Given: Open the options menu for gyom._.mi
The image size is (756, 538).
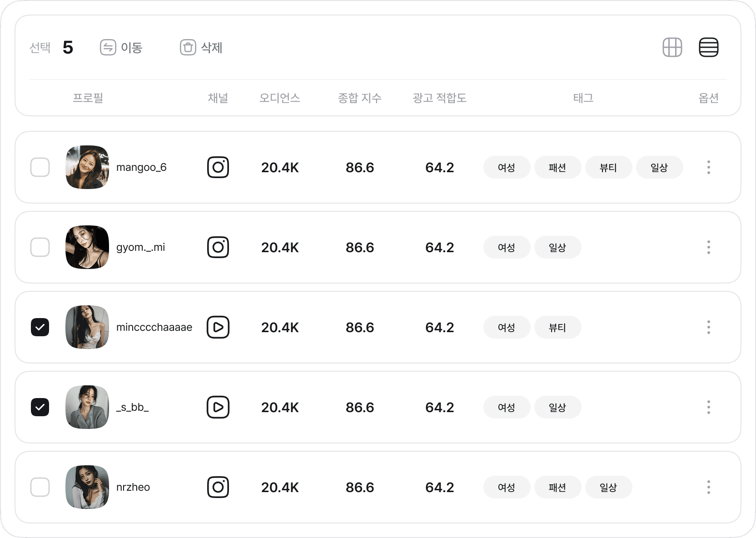Looking at the screenshot, I should coord(708,247).
